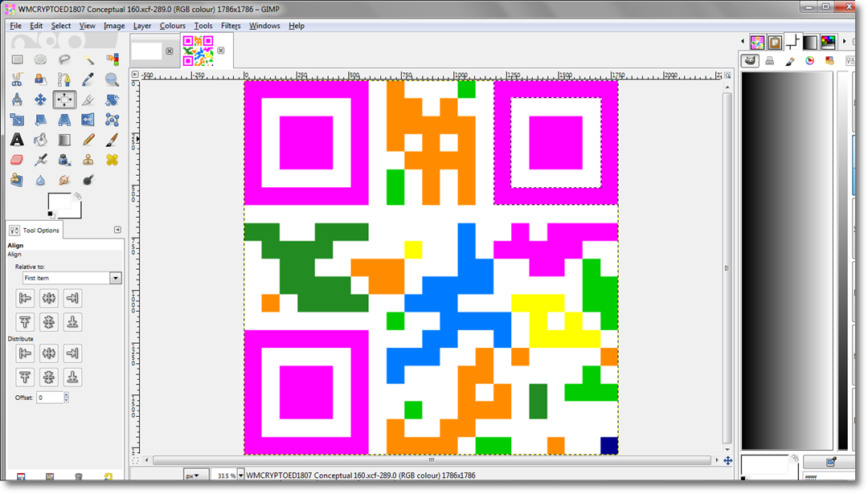
Task: Select the Heal bandage tool
Action: 113,160
